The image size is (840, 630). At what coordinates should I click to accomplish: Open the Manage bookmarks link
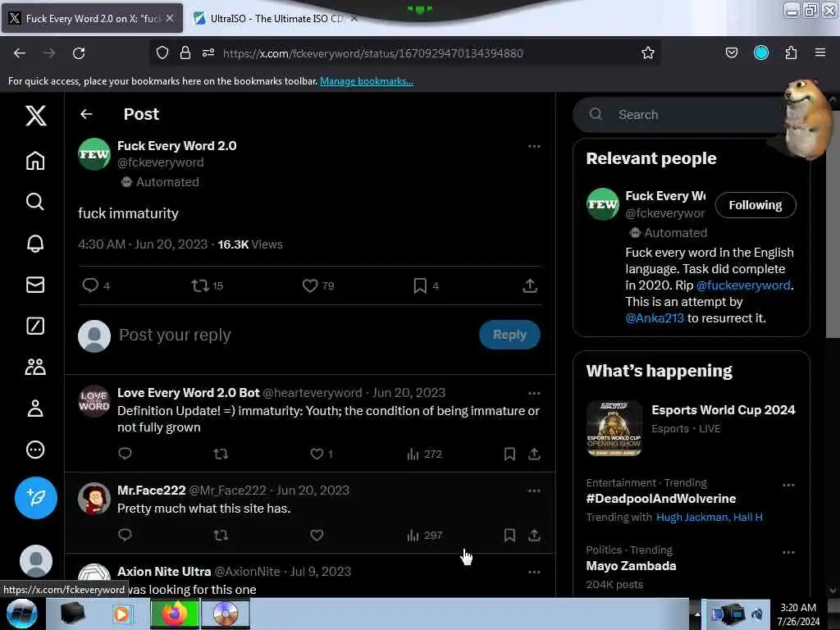(x=367, y=81)
